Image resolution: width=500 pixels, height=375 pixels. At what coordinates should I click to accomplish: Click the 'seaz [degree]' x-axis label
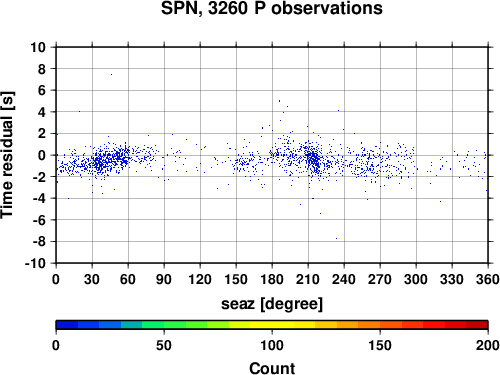click(272, 304)
